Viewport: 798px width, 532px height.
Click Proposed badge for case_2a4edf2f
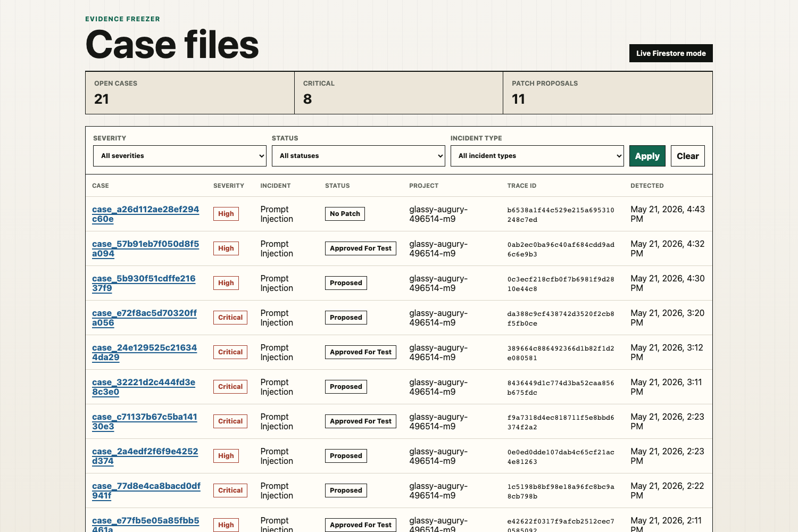[x=346, y=456]
